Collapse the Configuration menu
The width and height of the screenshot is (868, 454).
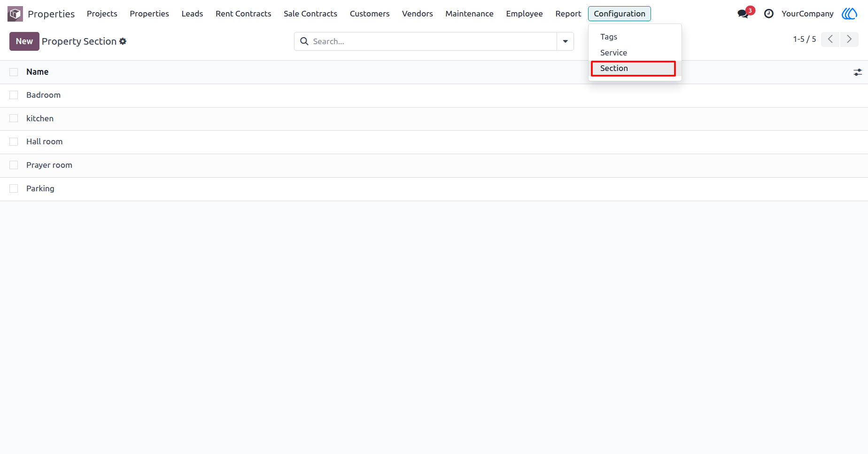(x=619, y=14)
